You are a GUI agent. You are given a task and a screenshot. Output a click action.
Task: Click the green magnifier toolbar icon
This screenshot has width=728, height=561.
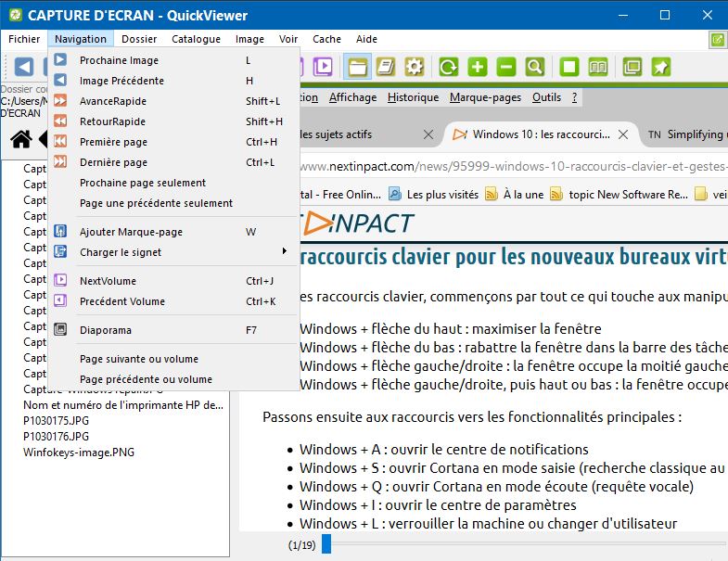click(535, 67)
